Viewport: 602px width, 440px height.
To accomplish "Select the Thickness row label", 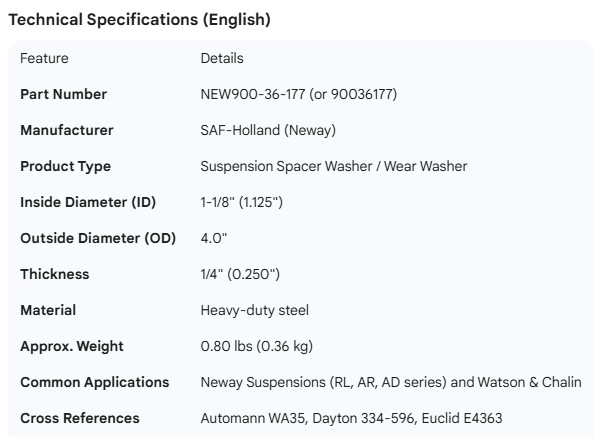I will tap(55, 274).
